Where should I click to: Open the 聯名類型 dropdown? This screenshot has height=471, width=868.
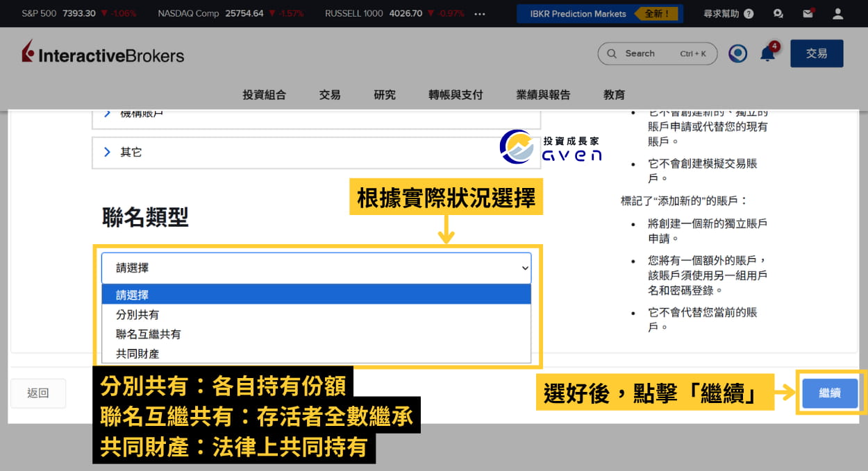coord(316,268)
